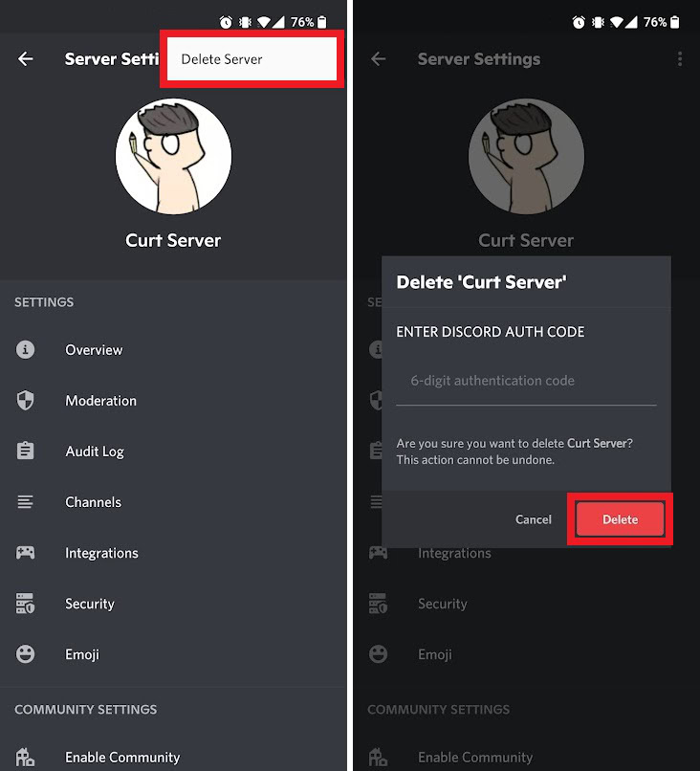The height and width of the screenshot is (771, 700).
Task: Tap the Moderation shield icon in left screen
Action: [x=26, y=400]
